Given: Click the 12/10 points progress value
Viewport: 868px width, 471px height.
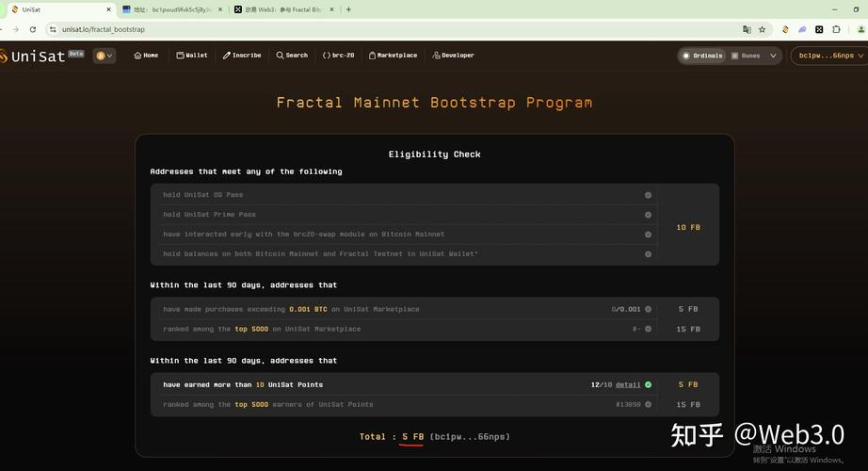Looking at the screenshot, I should coord(602,384).
